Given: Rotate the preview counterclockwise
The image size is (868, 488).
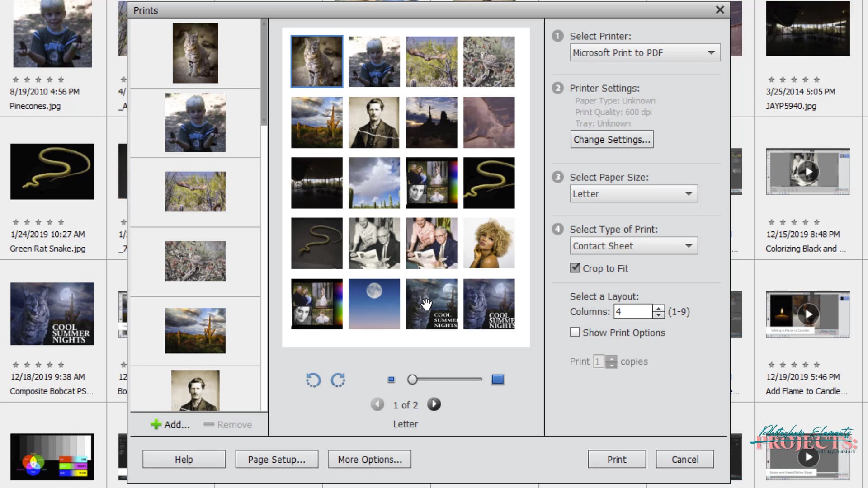Looking at the screenshot, I should (312, 380).
